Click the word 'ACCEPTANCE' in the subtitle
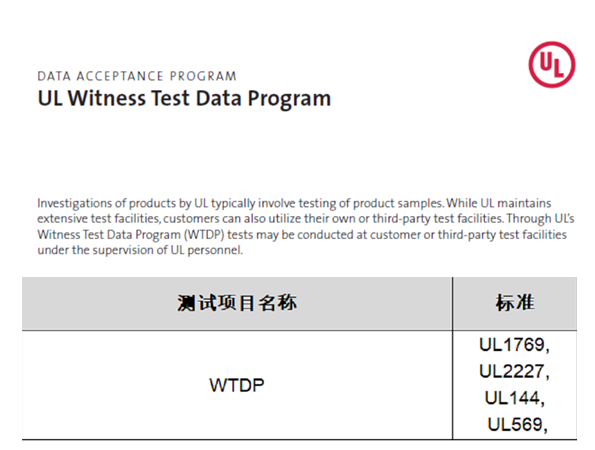 coord(120,76)
